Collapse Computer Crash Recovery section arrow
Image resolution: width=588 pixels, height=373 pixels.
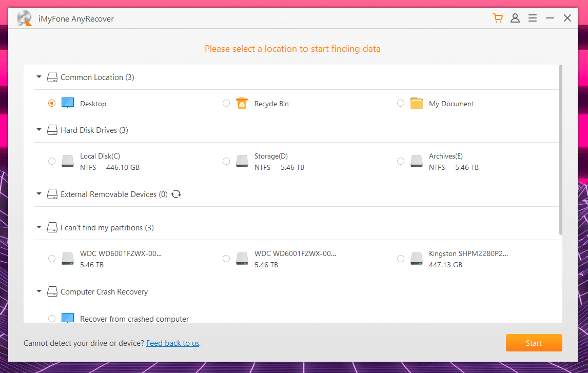coord(38,291)
